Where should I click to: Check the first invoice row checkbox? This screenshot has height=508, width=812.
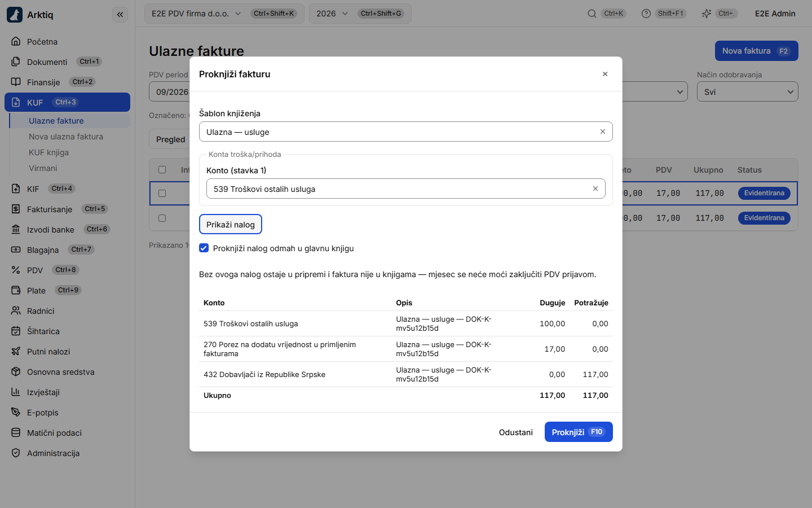[162, 193]
